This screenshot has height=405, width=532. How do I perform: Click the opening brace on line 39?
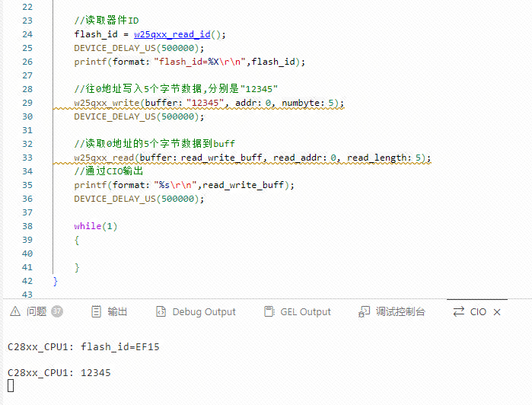tap(77, 240)
